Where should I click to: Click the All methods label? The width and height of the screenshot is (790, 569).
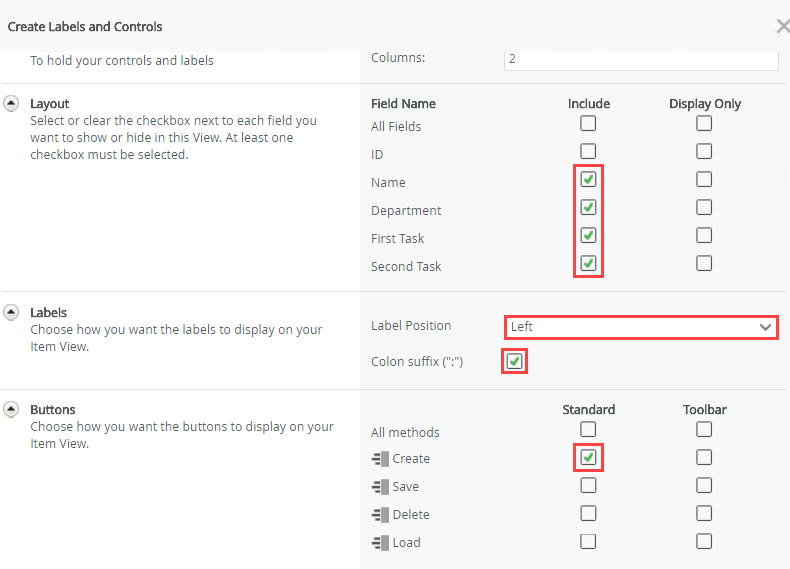(x=405, y=433)
